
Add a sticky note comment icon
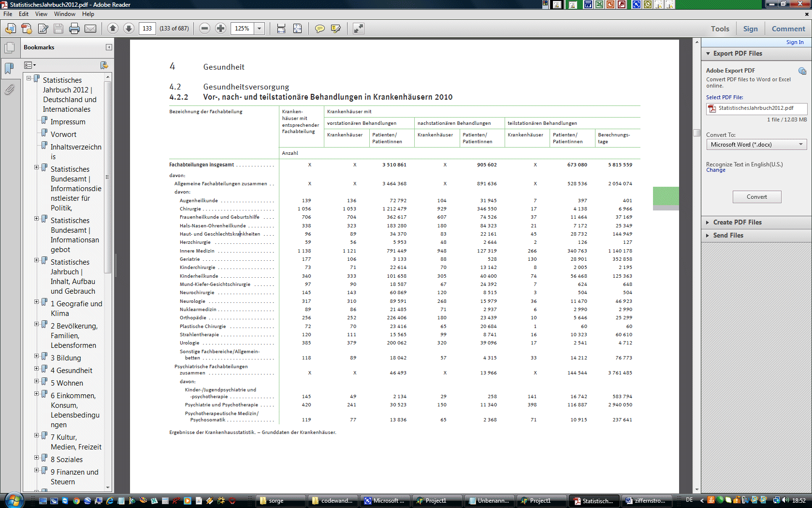point(319,29)
